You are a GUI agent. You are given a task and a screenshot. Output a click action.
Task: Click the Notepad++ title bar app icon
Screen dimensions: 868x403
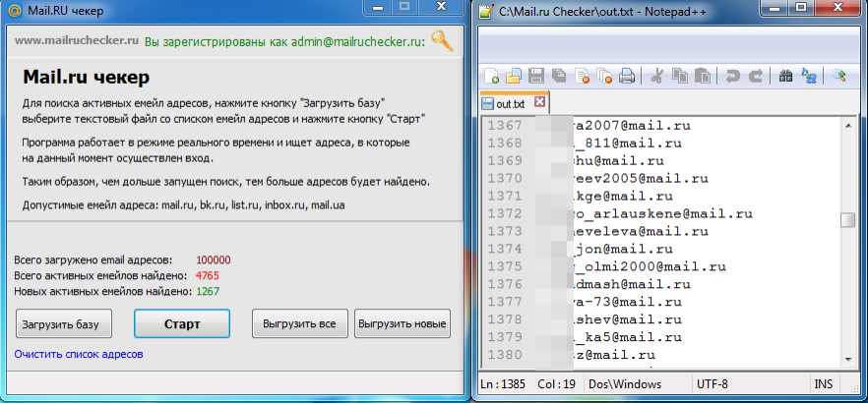[485, 11]
